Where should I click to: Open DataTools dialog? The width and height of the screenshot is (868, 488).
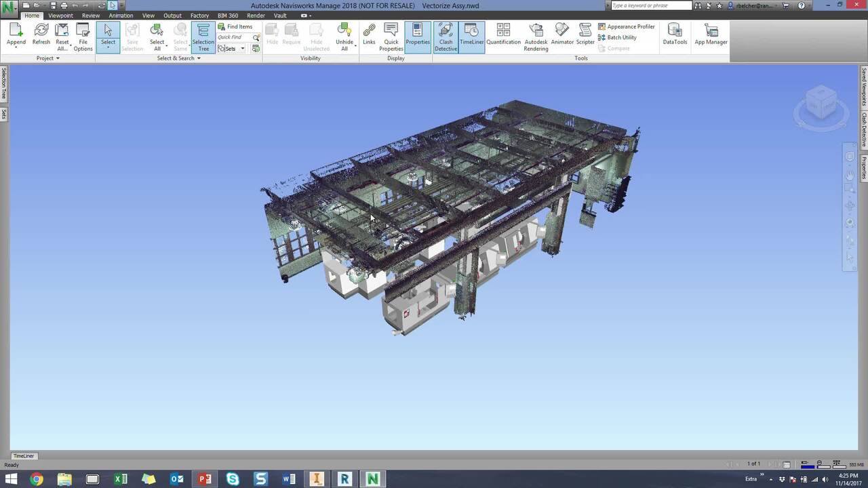click(x=675, y=35)
